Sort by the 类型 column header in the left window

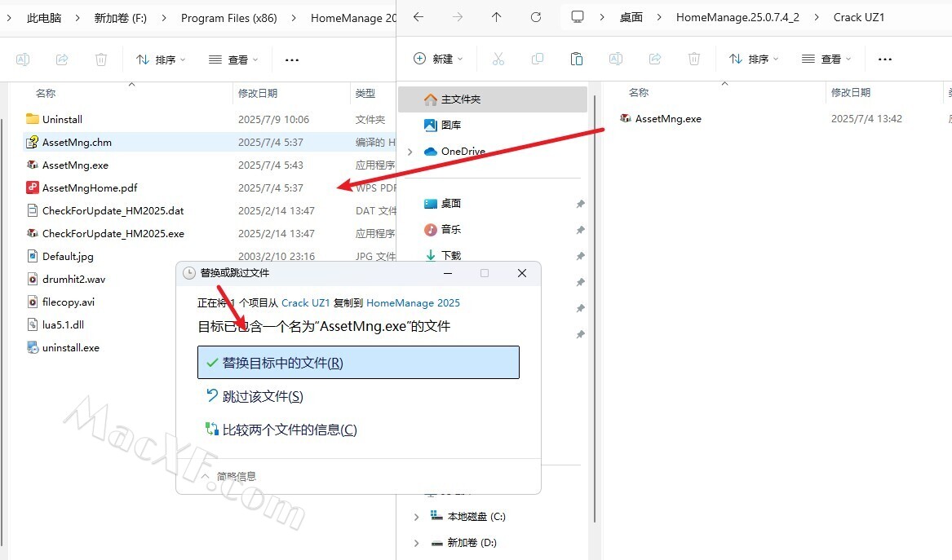click(x=365, y=94)
